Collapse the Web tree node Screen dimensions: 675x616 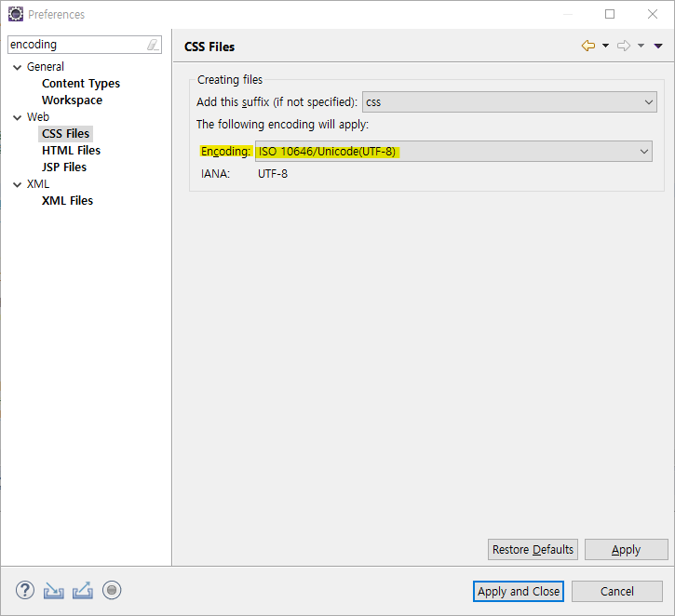click(17, 118)
